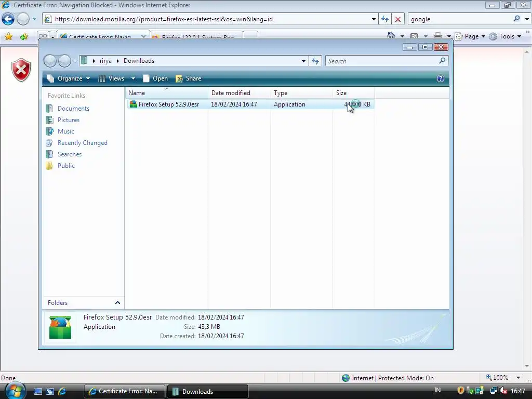This screenshot has width=532, height=399.
Task: Open the Views dropdown arrow
Action: point(134,79)
